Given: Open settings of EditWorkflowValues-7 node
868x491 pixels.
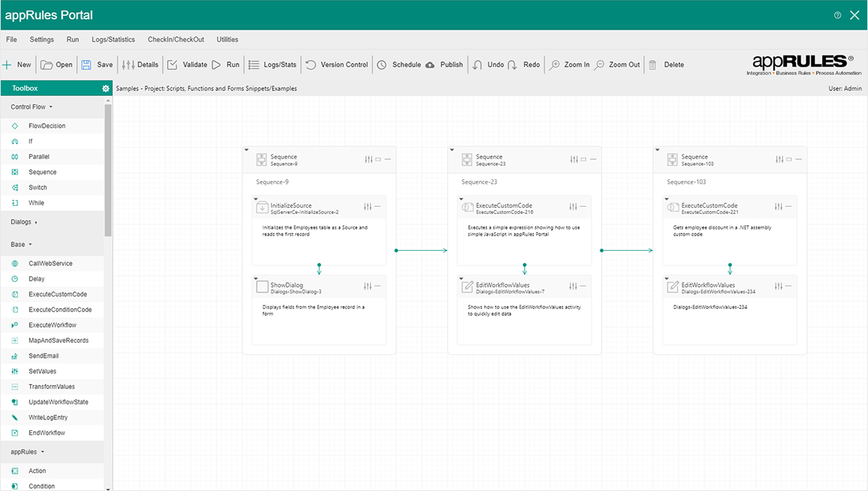Looking at the screenshot, I should (574, 286).
